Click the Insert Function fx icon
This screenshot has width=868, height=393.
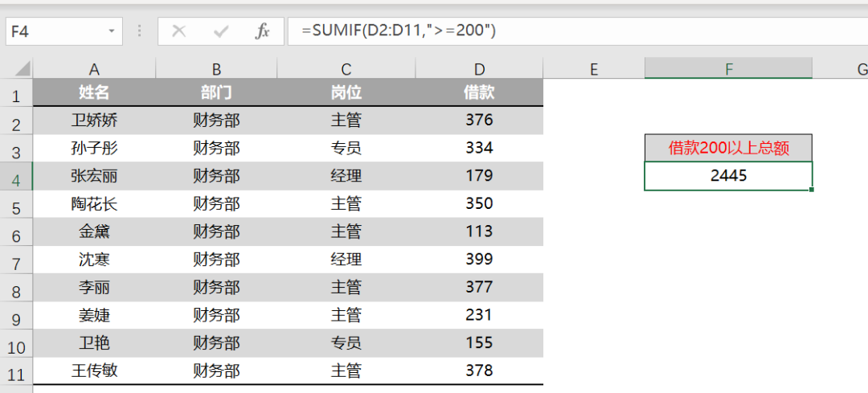point(262,31)
